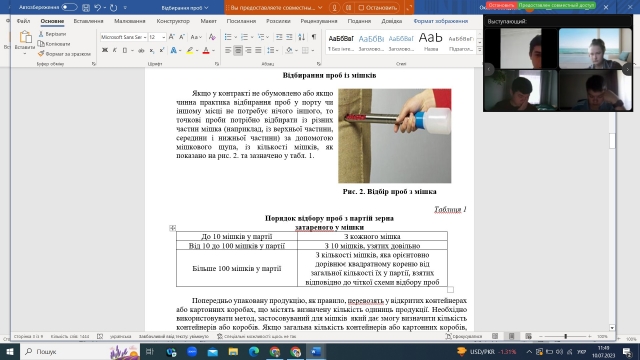Click the Остановить sharing button
Image resolution: width=640 pixels, height=360 pixels.
(377, 7)
